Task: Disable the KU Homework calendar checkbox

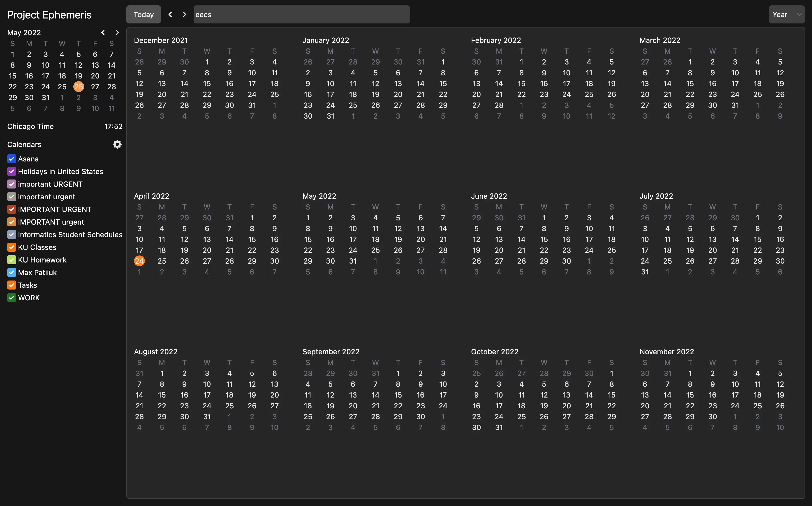Action: [x=12, y=260]
